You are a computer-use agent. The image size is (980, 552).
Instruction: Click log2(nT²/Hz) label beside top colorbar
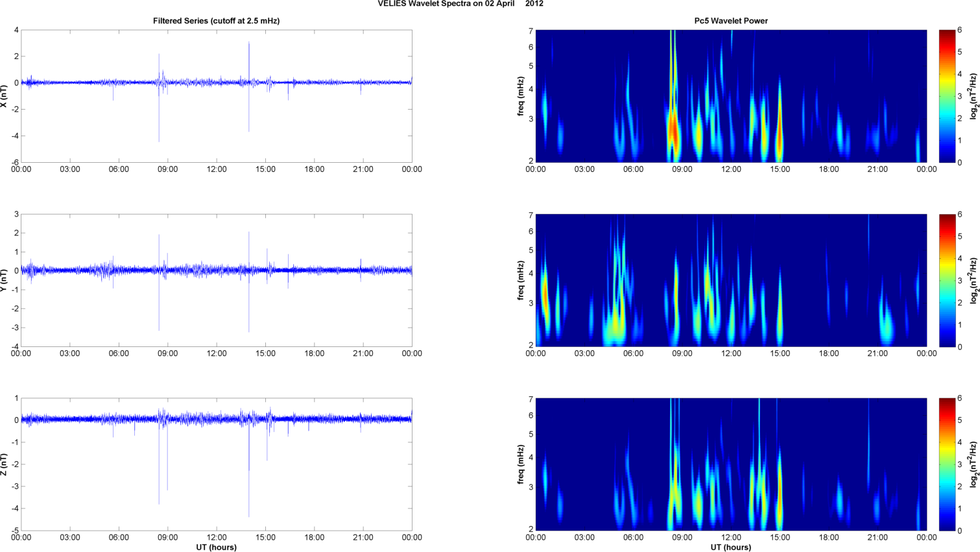click(x=974, y=96)
